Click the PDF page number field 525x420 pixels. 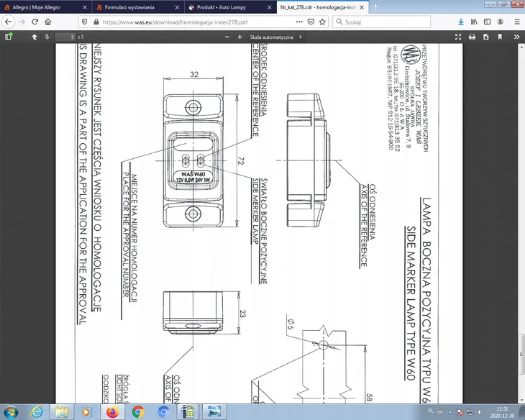65,37
